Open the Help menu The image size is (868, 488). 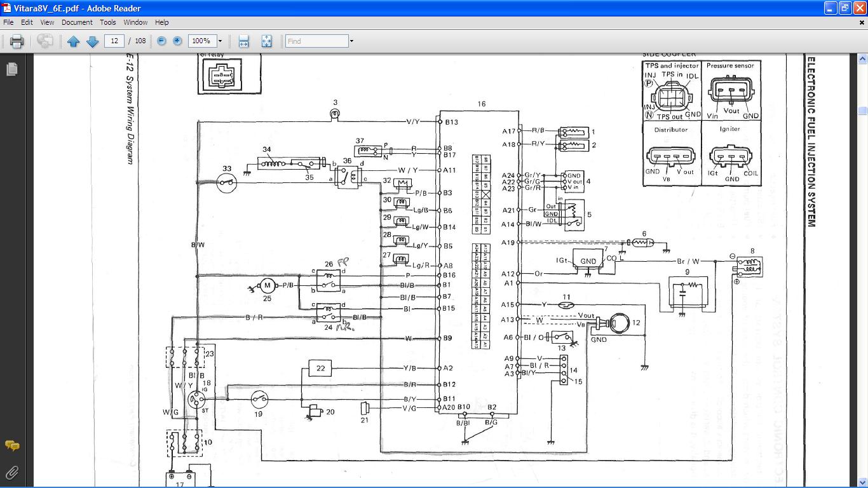[161, 22]
